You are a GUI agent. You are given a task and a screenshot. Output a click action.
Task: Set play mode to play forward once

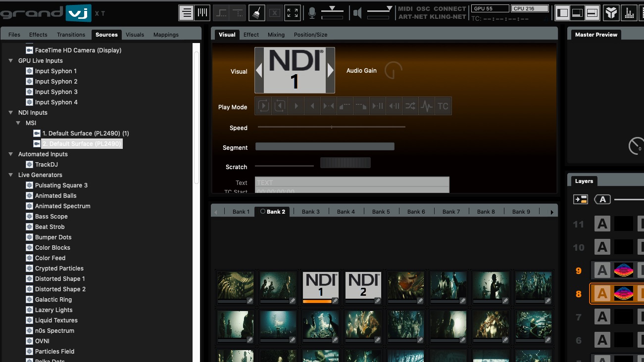(296, 106)
